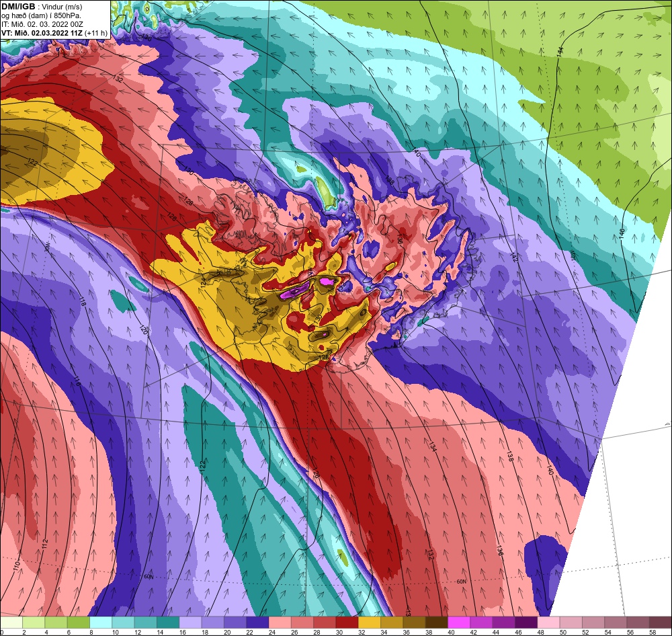The image size is (672, 636).
Task: Click the '118' height contour label
Action: (82, 301)
